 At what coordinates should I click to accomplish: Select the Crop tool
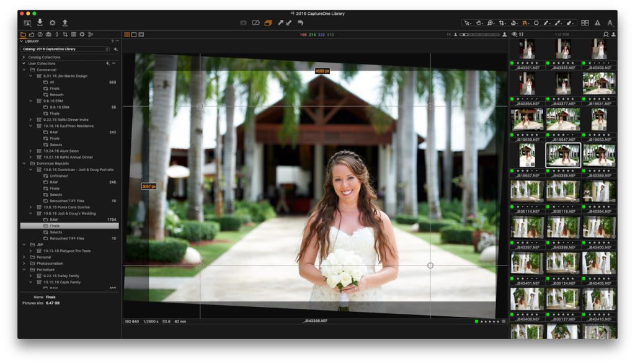click(x=502, y=22)
